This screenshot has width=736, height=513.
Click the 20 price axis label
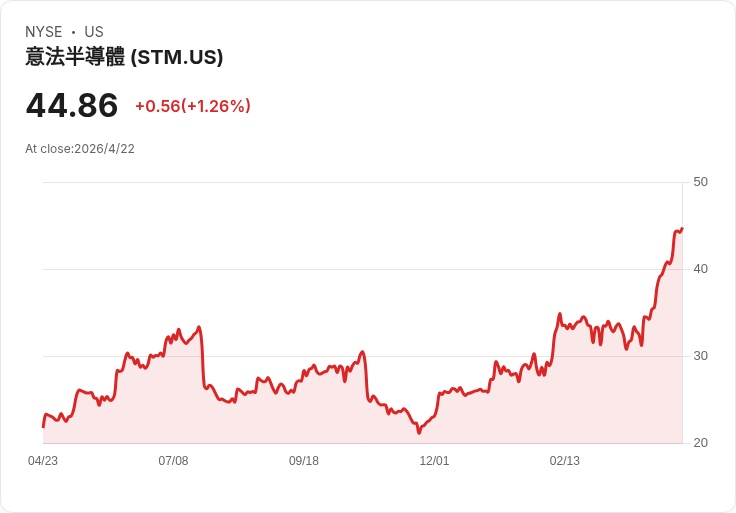pyautogui.click(x=700, y=443)
